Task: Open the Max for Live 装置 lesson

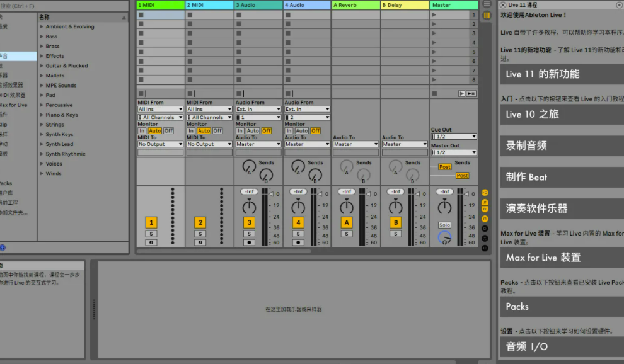Action: (562, 258)
